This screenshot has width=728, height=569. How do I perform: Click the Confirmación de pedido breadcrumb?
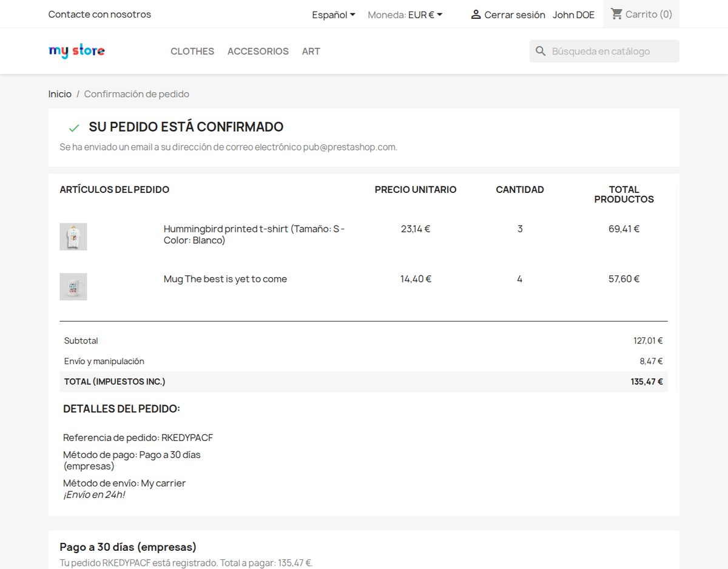pos(136,94)
